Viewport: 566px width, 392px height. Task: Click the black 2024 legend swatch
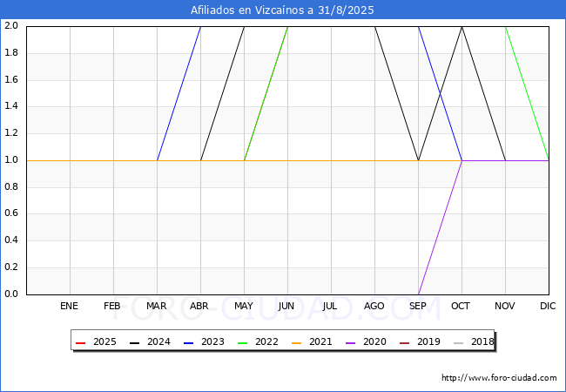(134, 342)
